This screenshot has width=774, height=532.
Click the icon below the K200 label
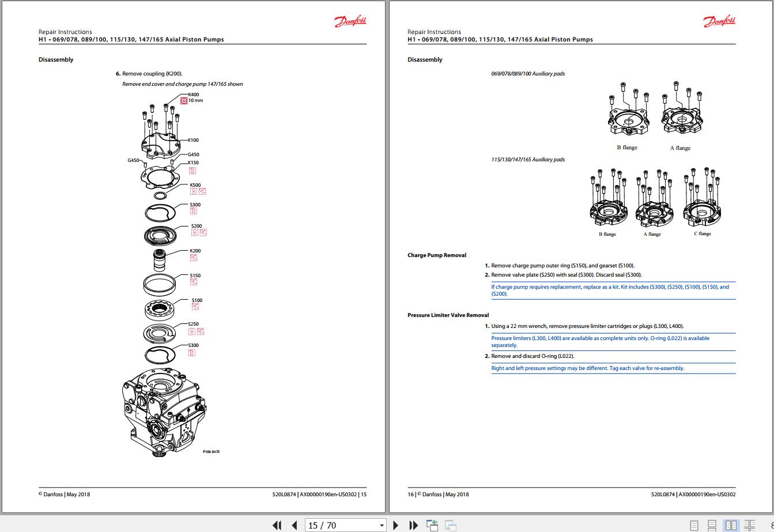[x=193, y=258]
